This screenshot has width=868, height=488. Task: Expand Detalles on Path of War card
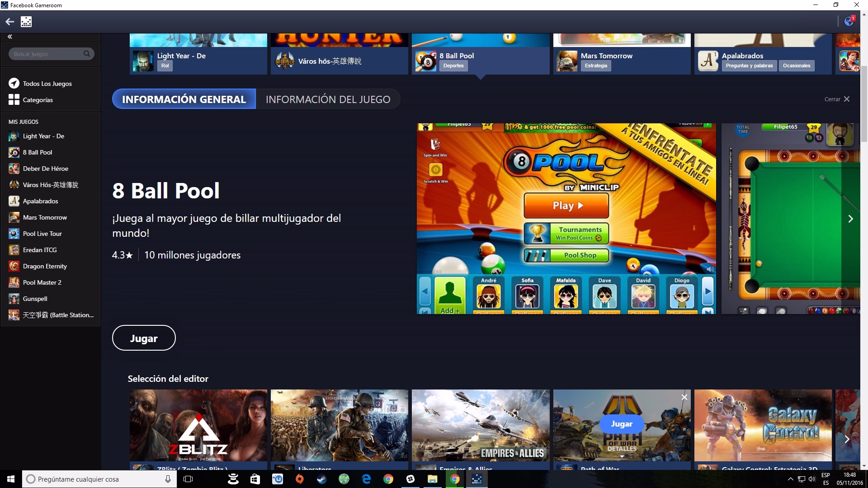[x=622, y=450]
